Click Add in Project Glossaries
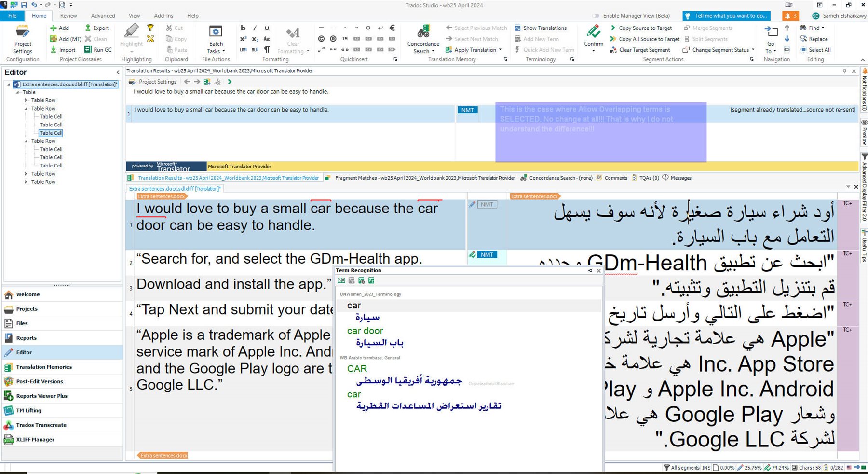Image resolution: width=868 pixels, height=474 pixels. [59, 28]
